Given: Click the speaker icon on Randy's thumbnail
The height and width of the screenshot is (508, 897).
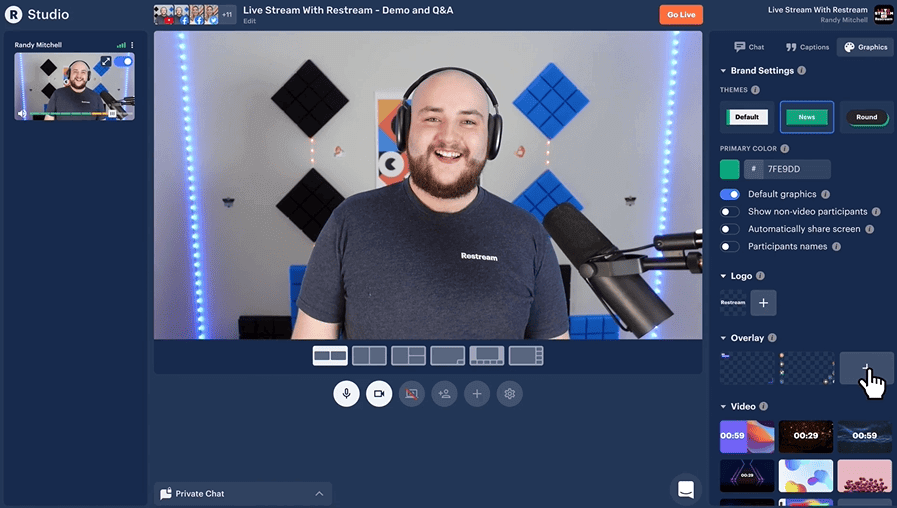Looking at the screenshot, I should point(22,113).
